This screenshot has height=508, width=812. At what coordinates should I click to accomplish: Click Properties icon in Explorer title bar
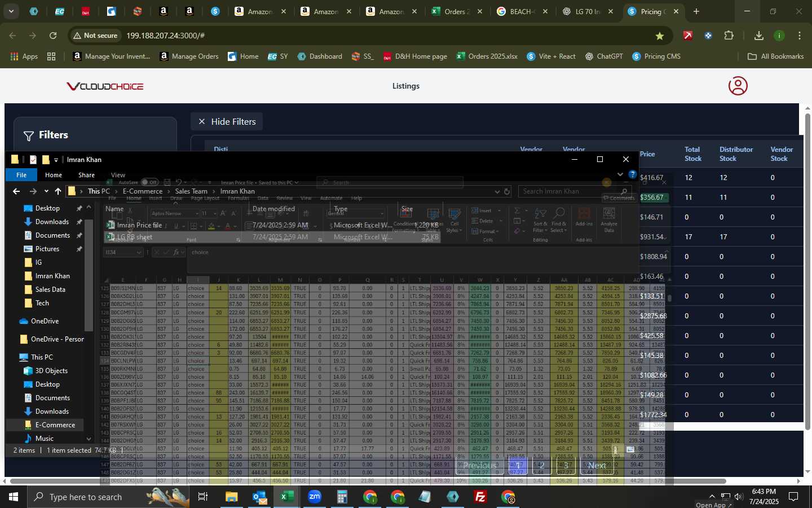[33, 160]
